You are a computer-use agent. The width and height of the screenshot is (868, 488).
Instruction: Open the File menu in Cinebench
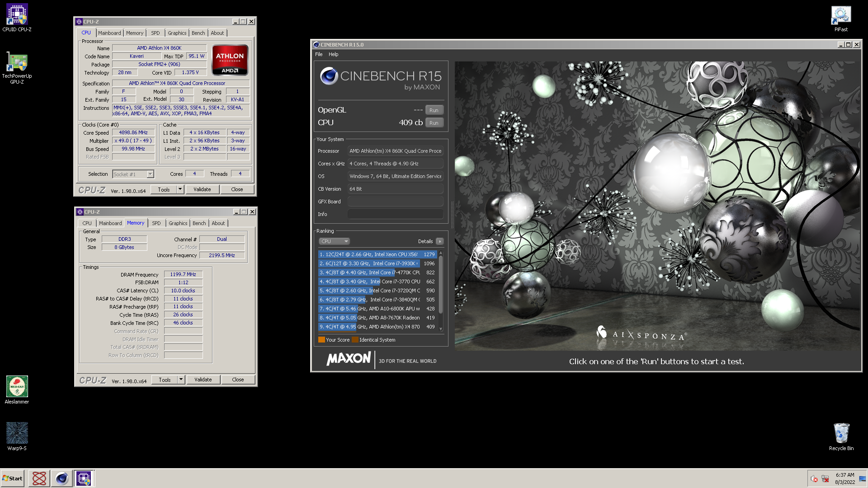coord(319,54)
